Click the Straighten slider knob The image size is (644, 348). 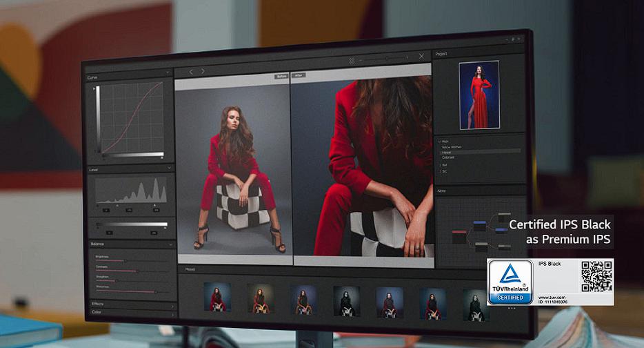click(117, 281)
